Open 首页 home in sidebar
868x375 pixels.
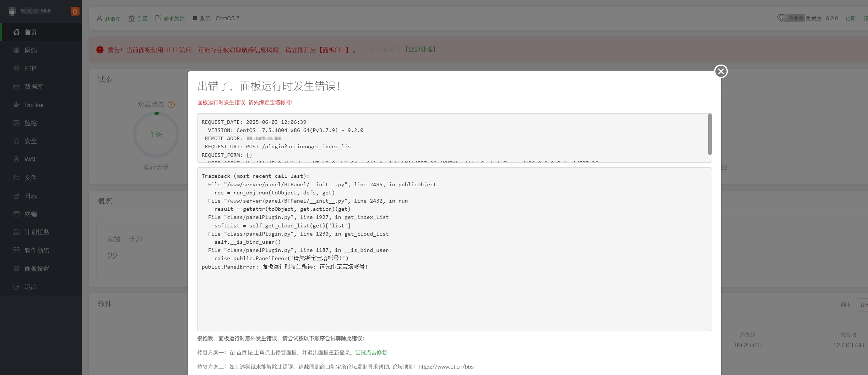(41, 32)
